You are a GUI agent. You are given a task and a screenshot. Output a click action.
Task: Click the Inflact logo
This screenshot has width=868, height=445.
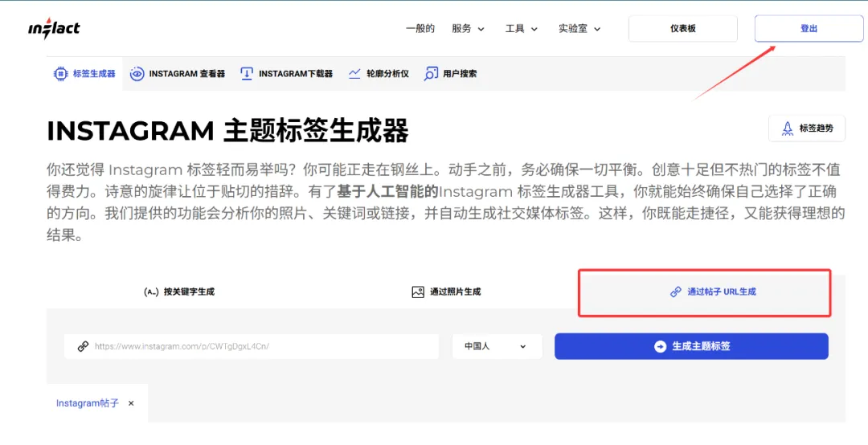[x=55, y=28]
